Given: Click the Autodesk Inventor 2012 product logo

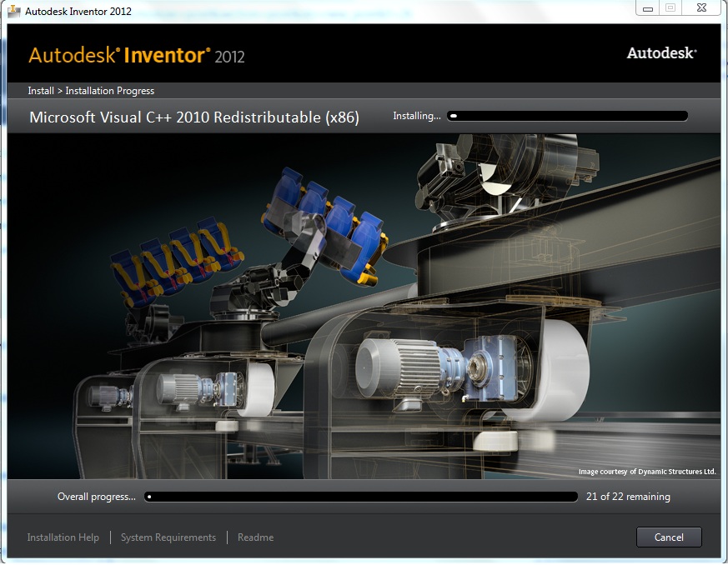Looking at the screenshot, I should pyautogui.click(x=137, y=56).
